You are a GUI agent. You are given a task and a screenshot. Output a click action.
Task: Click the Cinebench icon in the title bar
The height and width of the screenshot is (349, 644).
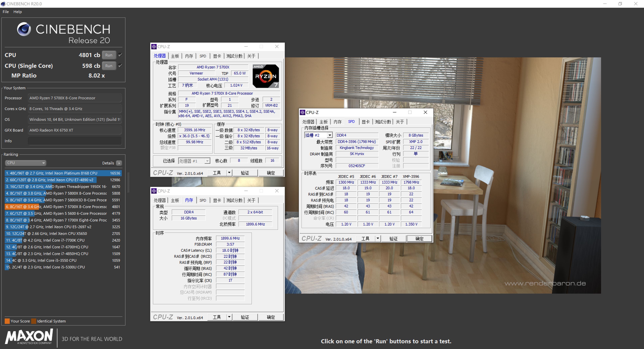click(3, 4)
